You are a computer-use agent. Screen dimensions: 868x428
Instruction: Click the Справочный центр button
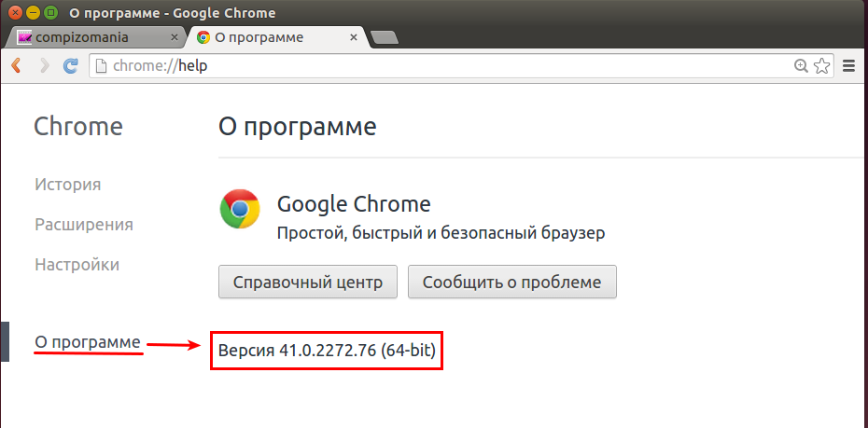[x=308, y=282]
